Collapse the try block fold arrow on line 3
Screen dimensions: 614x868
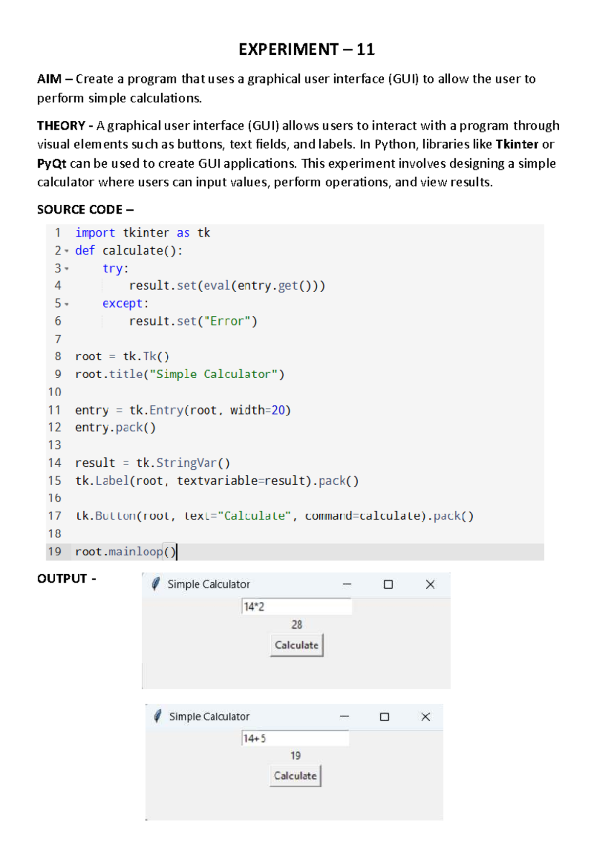click(67, 269)
